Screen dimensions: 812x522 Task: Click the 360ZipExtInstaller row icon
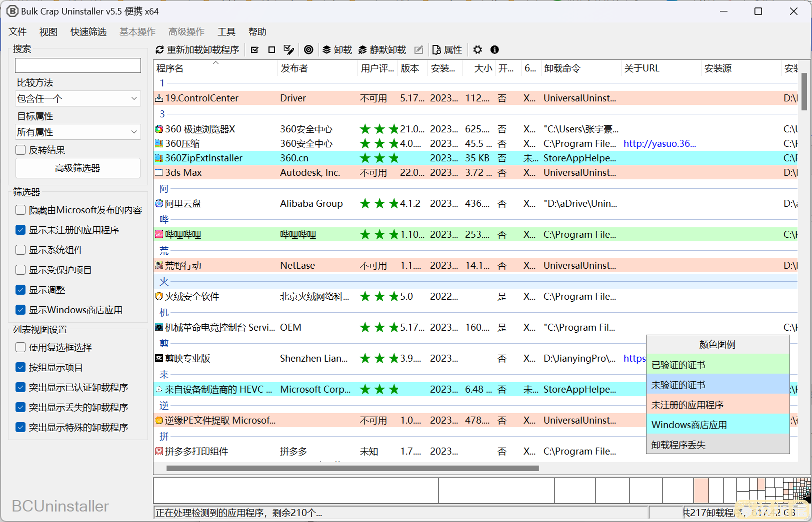pyautogui.click(x=159, y=158)
